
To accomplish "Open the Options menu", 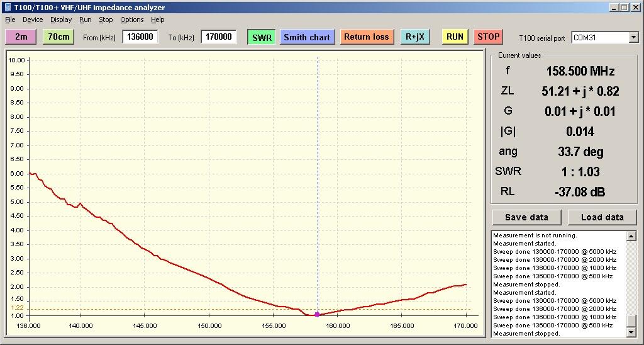I will (x=132, y=20).
